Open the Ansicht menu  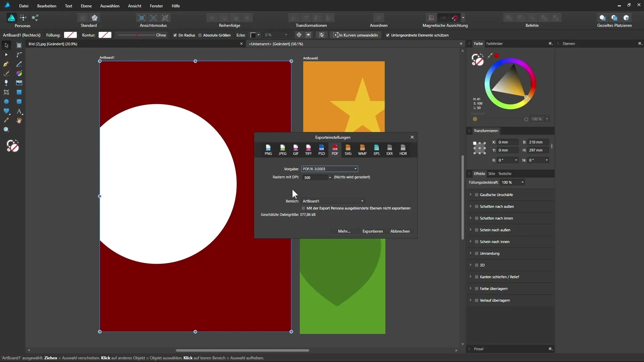[x=135, y=6]
